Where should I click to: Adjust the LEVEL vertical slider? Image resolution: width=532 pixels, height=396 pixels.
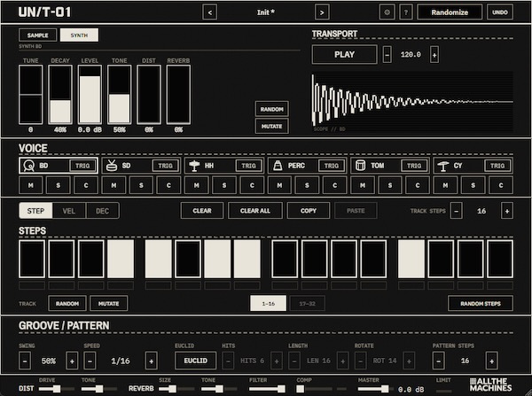point(90,95)
